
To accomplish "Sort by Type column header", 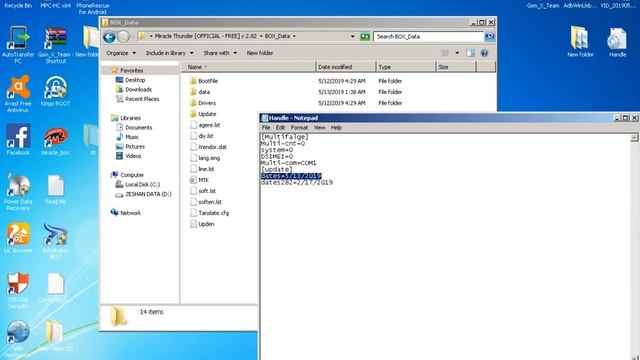I will (406, 67).
